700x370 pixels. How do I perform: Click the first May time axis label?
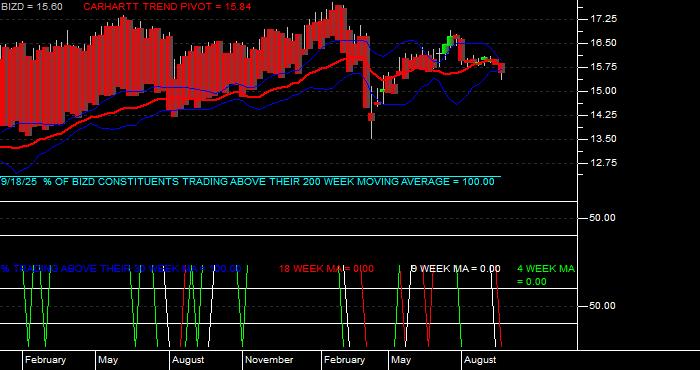pyautogui.click(x=108, y=360)
